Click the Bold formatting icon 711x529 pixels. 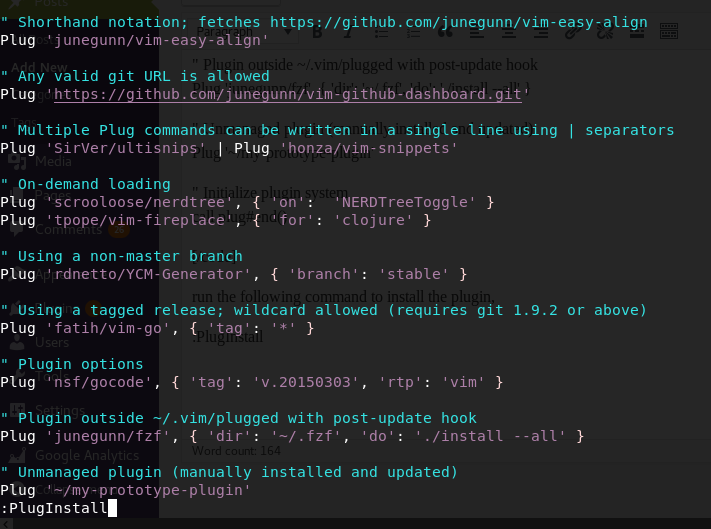tap(318, 32)
